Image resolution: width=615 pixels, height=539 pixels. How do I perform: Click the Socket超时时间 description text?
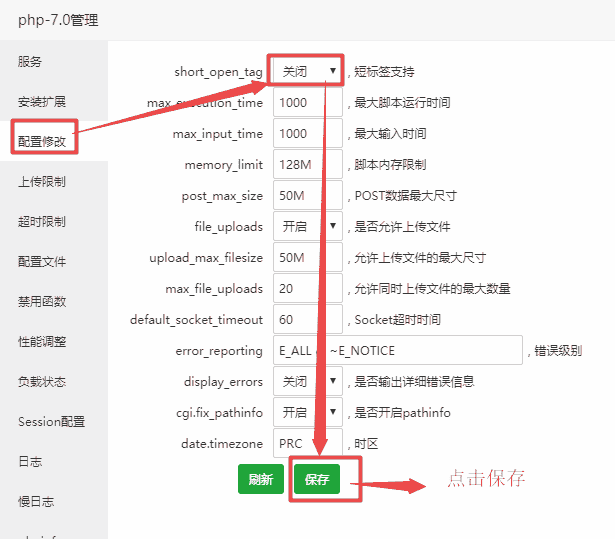click(x=397, y=320)
